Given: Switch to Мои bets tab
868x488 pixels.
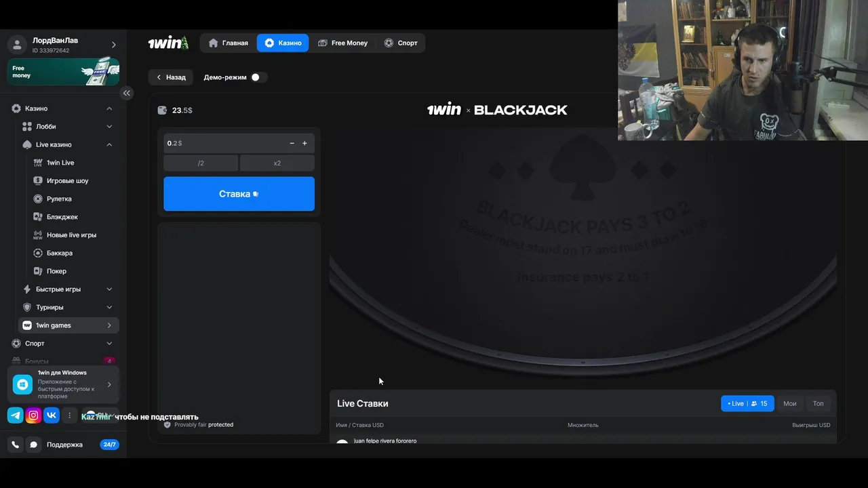Looking at the screenshot, I should 789,403.
